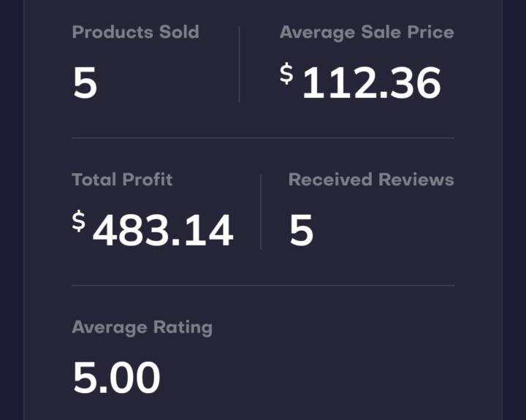This screenshot has height=420, width=526.
Task: Click the Total Profit label
Action: tap(122, 180)
